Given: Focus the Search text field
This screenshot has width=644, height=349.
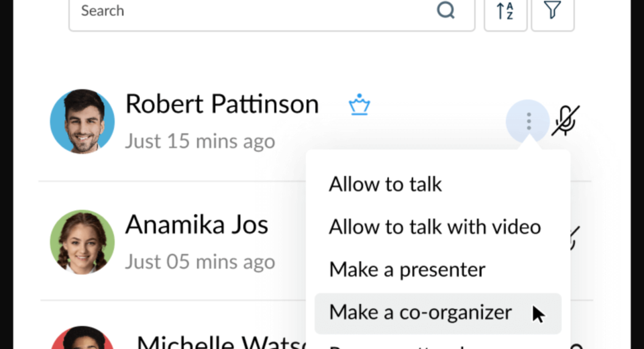Looking at the screenshot, I should [x=255, y=11].
